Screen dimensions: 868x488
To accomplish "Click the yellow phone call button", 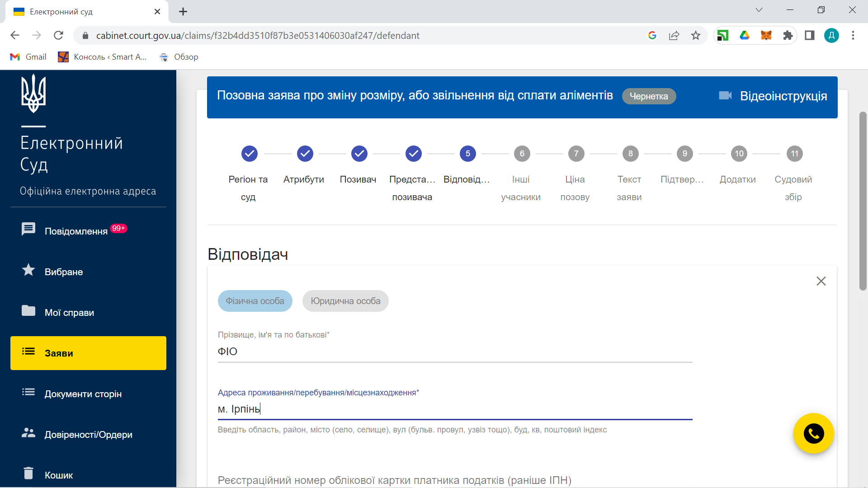I will [x=813, y=433].
